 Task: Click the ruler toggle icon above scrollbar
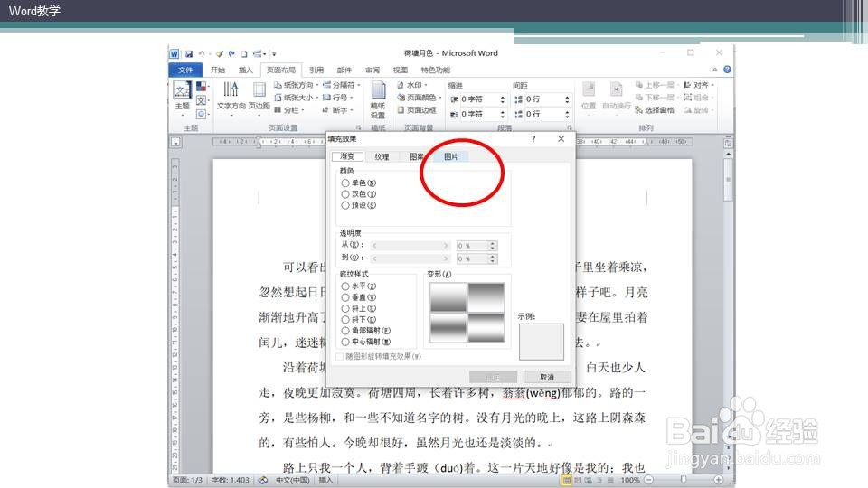click(x=728, y=143)
